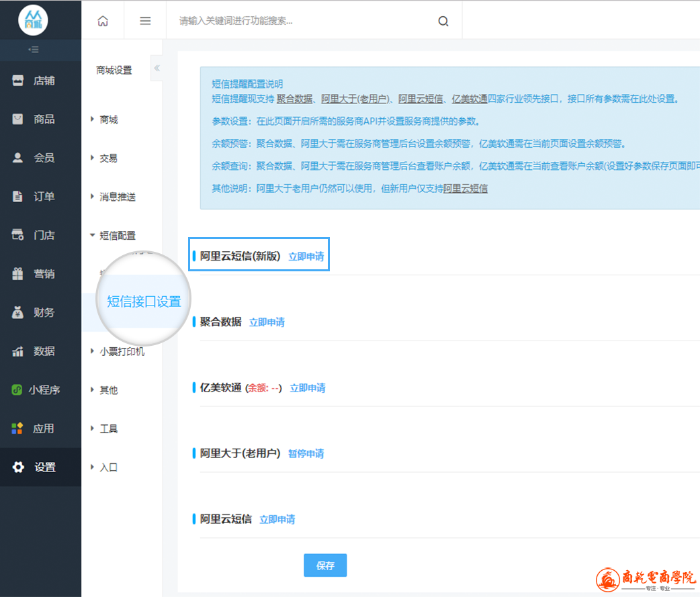Open the 聚合数据 link in the notice
Viewport: 700px width, 597px height.
coord(295,99)
